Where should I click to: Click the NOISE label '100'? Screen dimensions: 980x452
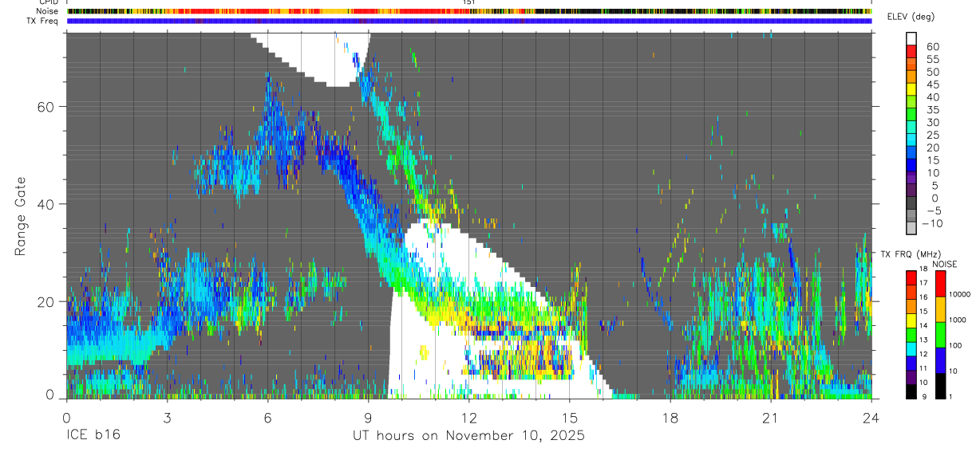[x=956, y=345]
